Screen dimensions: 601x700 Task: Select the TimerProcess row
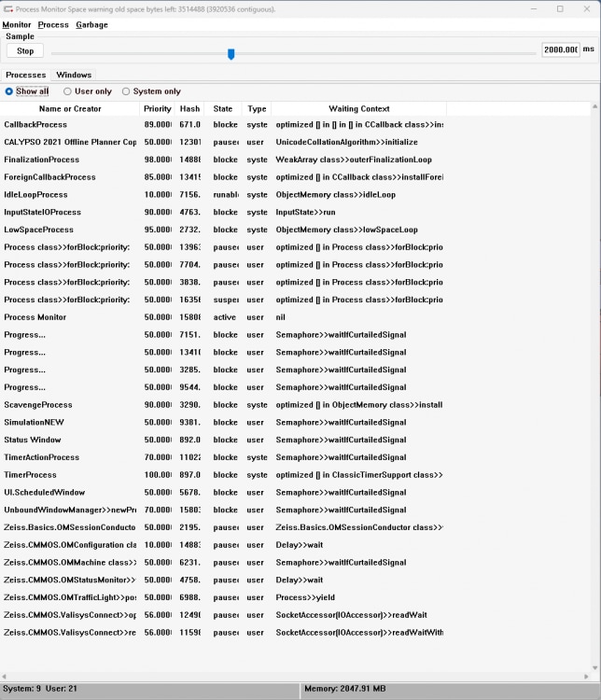tap(223, 475)
